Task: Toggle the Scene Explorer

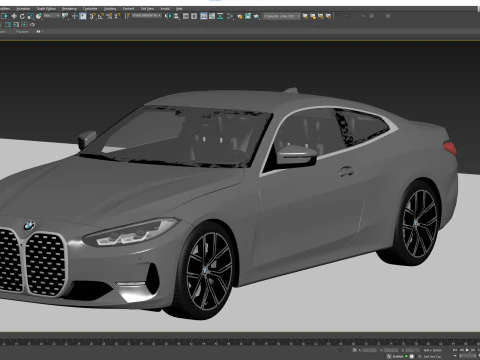Action: [186, 16]
